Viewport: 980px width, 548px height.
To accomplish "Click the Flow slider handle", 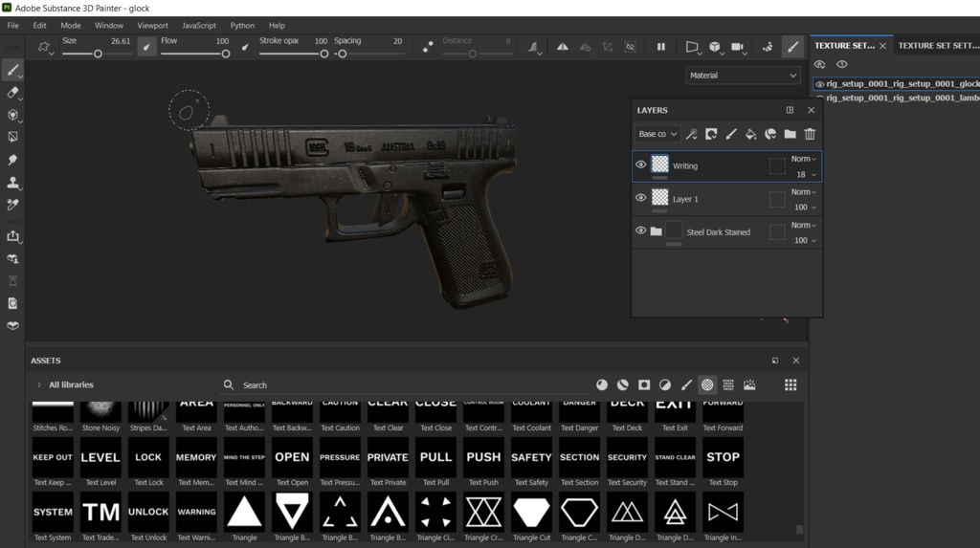I will coord(226,55).
